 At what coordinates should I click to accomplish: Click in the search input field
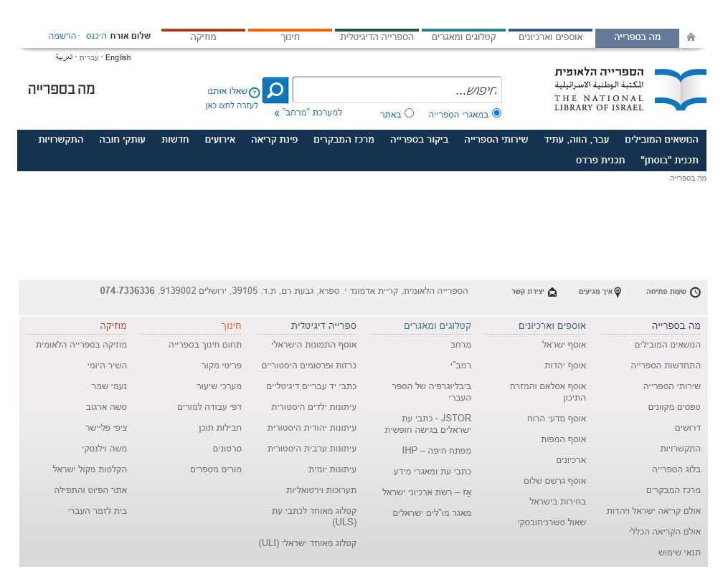point(397,90)
